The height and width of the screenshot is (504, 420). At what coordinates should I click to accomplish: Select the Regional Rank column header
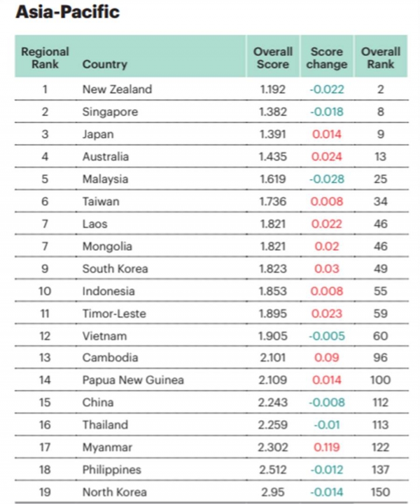pos(45,58)
